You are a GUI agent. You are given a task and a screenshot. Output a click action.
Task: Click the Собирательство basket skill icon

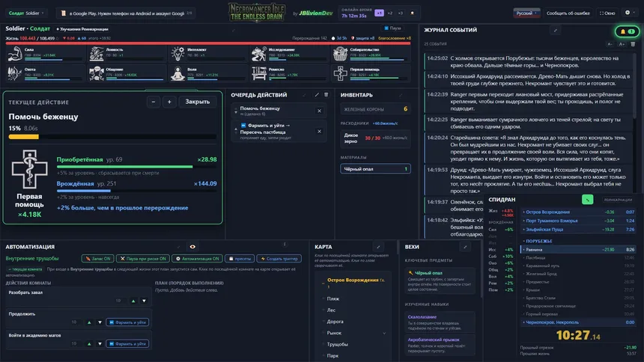click(x=340, y=54)
